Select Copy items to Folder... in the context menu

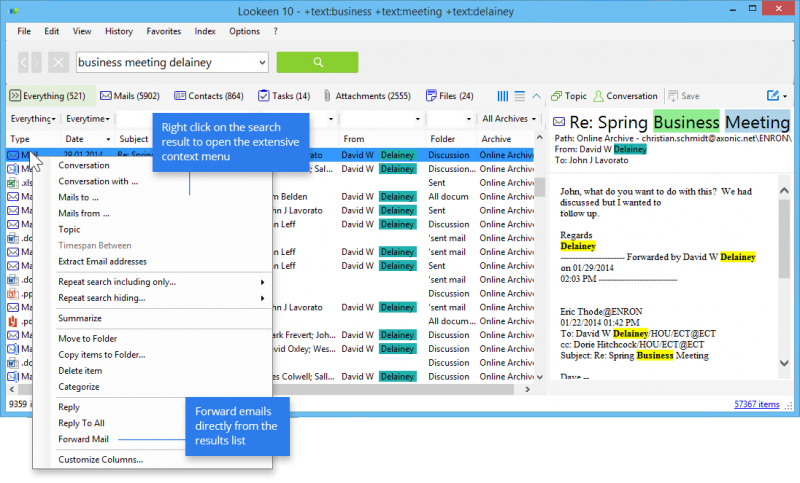click(x=102, y=354)
